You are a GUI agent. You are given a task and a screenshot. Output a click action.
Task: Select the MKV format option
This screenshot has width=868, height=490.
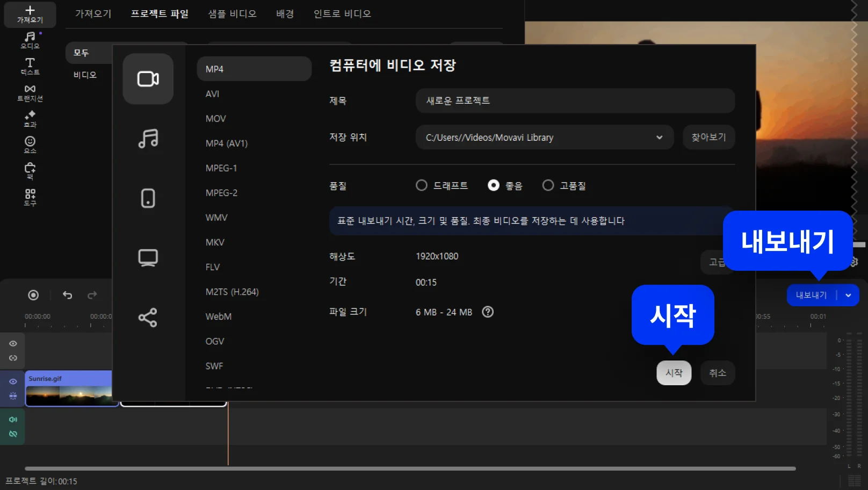(x=215, y=242)
